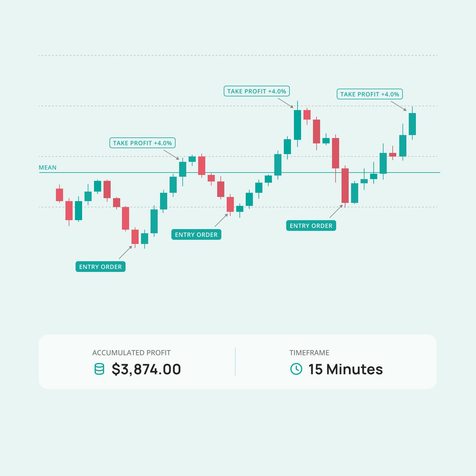Click the arrow from the rightmost TAKE PROFIT tag

(x=399, y=106)
